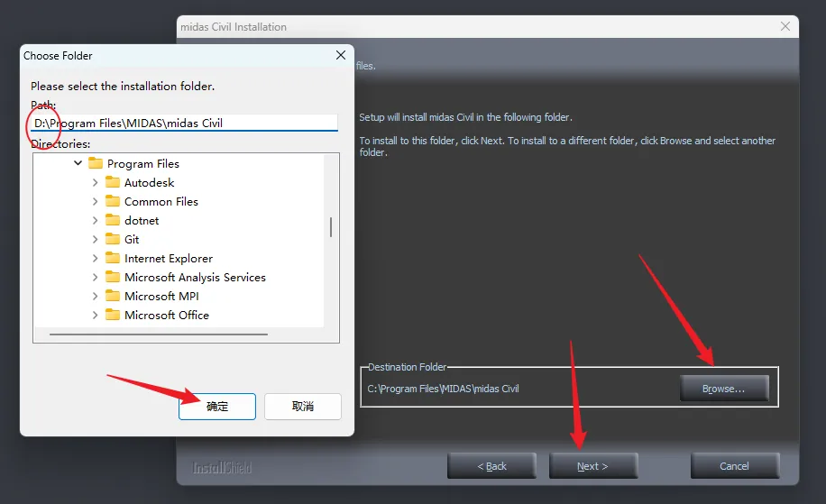This screenshot has width=826, height=504.
Task: Select the Common Files directory name
Action: pyautogui.click(x=161, y=202)
